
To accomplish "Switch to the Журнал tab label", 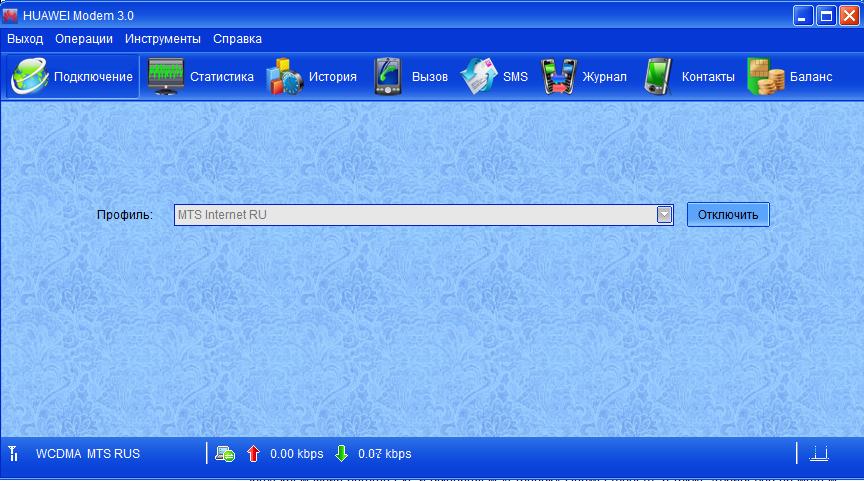I will click(x=604, y=77).
